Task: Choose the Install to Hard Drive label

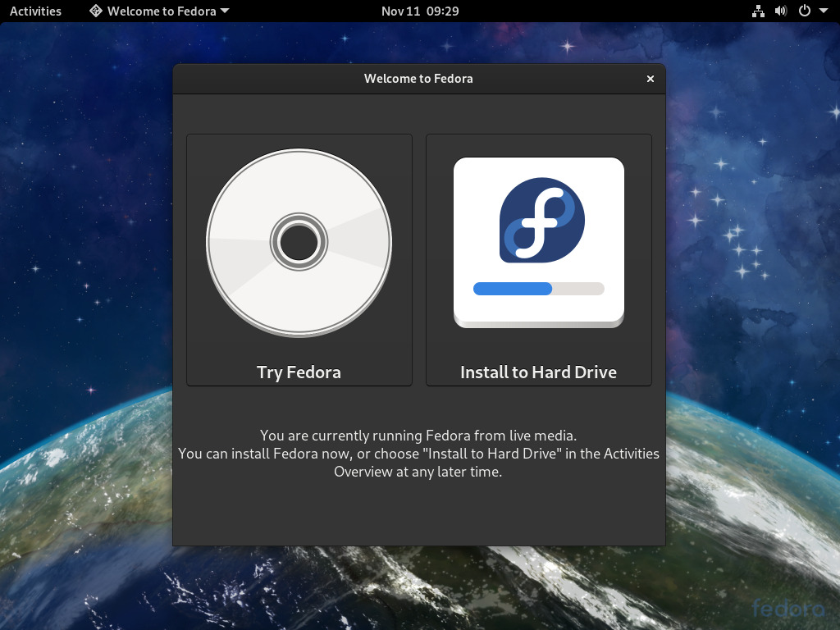Action: coord(538,372)
